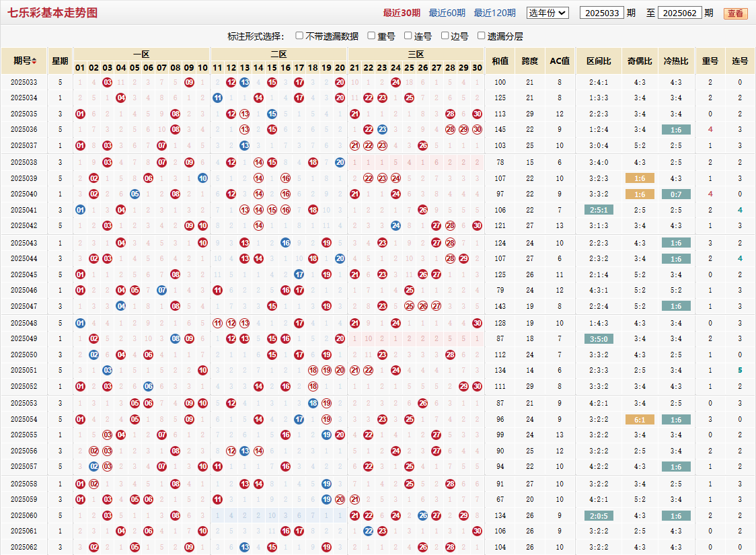
Task: Click blue ball 04 in row 2025047
Action: pyautogui.click(x=121, y=305)
